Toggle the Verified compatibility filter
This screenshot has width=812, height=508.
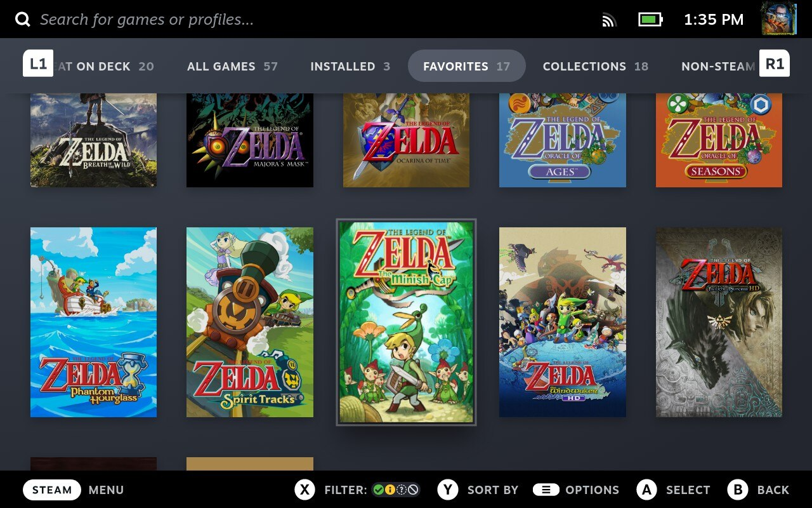tap(378, 490)
